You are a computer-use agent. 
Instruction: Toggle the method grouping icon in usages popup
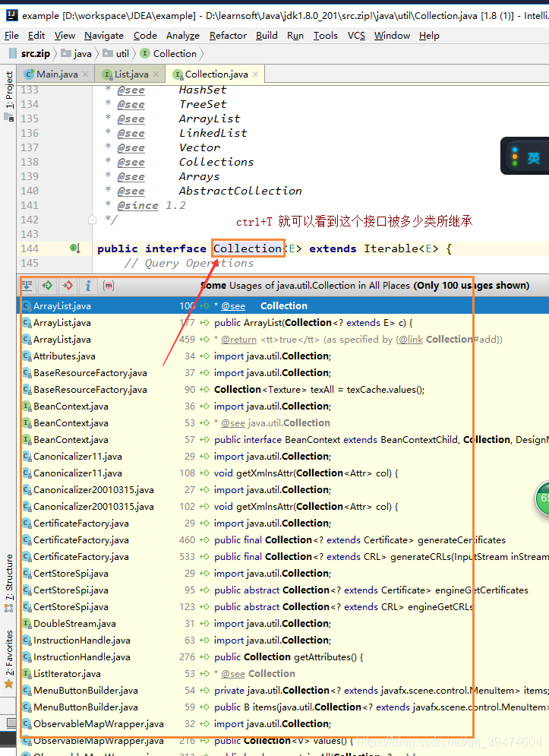[x=109, y=286]
